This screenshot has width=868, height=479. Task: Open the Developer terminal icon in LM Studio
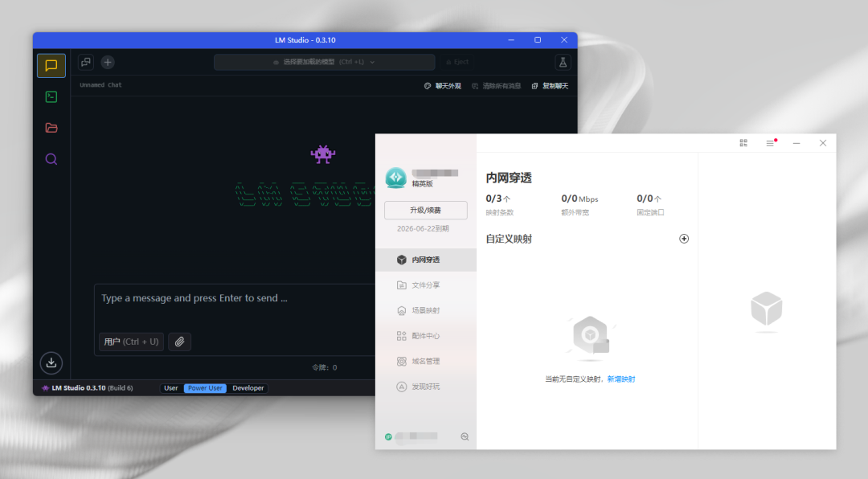51,97
